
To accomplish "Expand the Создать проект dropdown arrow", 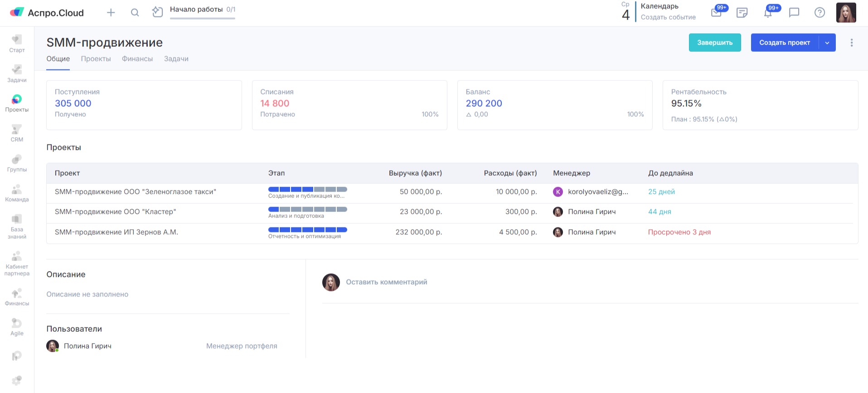I will click(827, 43).
